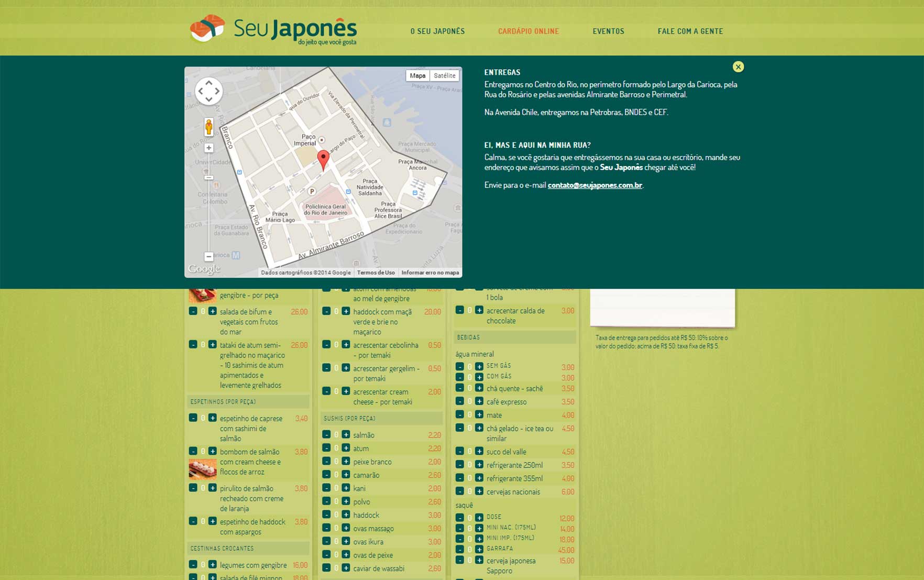The width and height of the screenshot is (924, 580).
Task: Add one peixe branco sushi
Action: coord(346,461)
